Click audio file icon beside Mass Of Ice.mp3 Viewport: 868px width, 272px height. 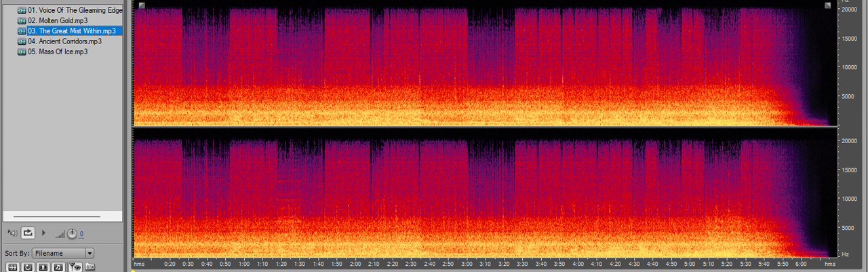(x=22, y=51)
